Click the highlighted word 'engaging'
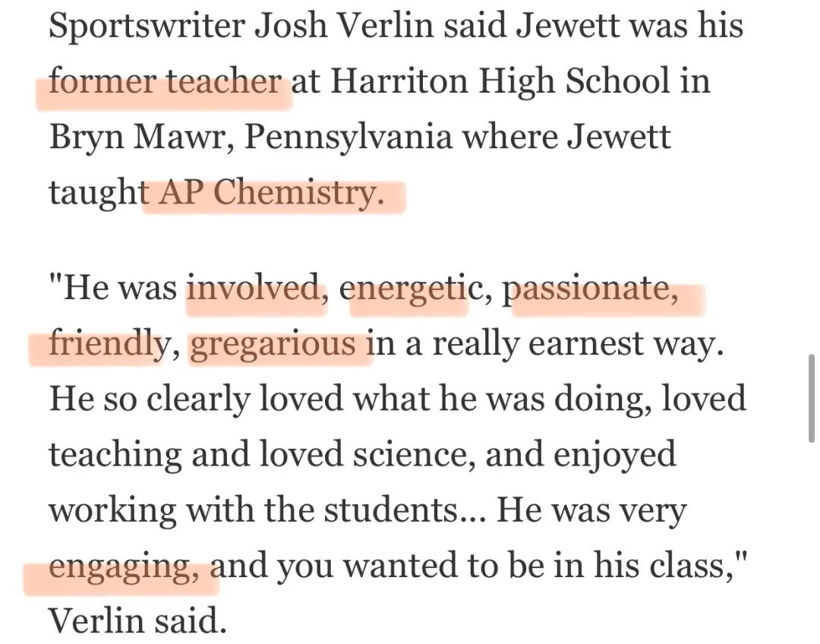 coord(120,567)
